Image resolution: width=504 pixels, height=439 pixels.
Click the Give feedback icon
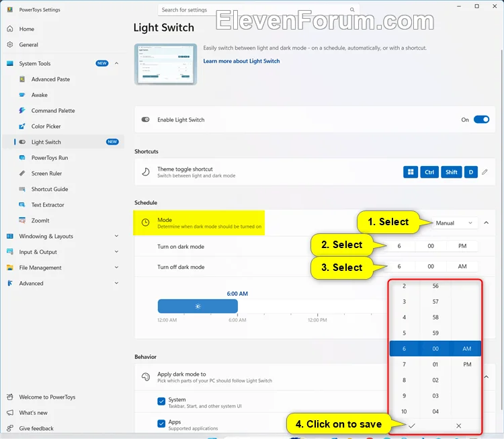point(10,428)
